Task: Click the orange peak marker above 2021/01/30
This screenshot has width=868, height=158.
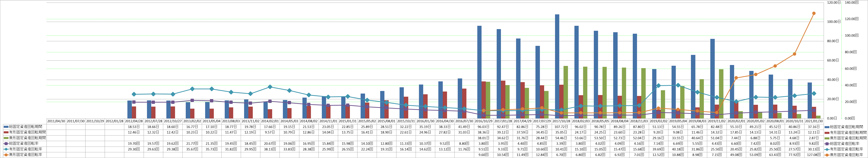Action: click(814, 13)
